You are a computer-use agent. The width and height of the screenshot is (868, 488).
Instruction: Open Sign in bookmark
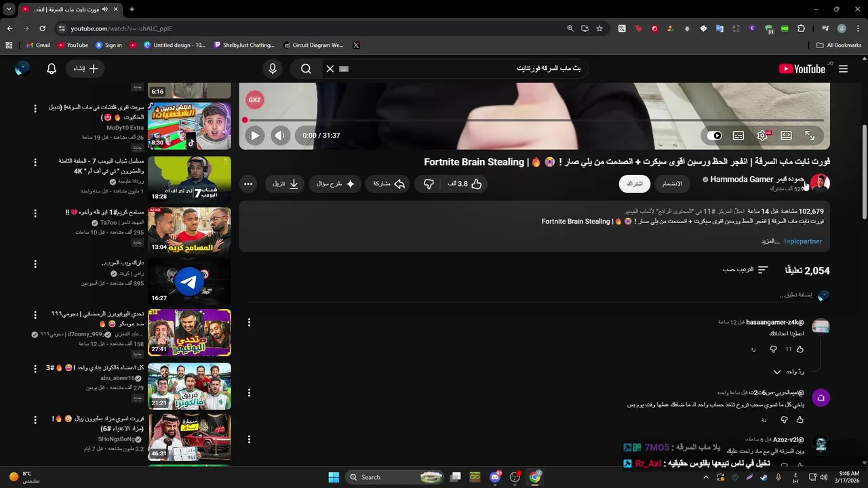coord(109,45)
